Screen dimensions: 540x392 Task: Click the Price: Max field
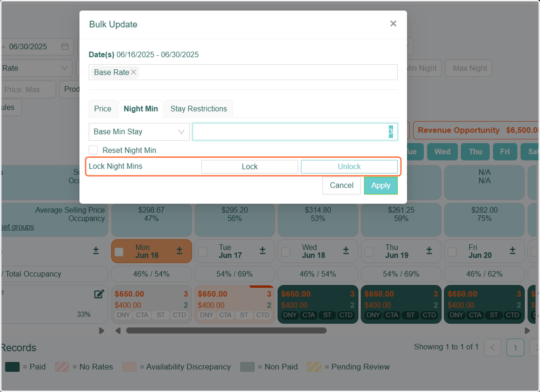coord(28,89)
